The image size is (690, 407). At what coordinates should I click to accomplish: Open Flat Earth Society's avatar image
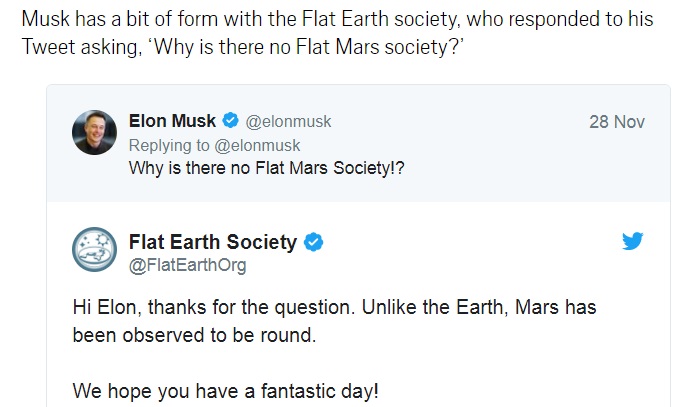coord(94,249)
